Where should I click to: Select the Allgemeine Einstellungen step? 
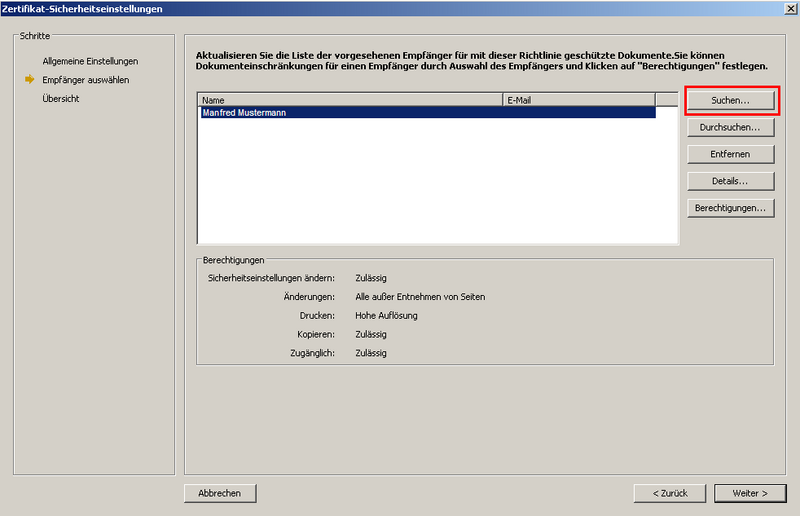(90, 61)
